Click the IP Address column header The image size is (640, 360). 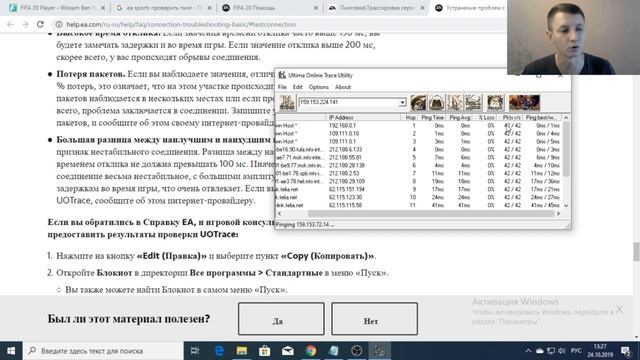pos(363,118)
